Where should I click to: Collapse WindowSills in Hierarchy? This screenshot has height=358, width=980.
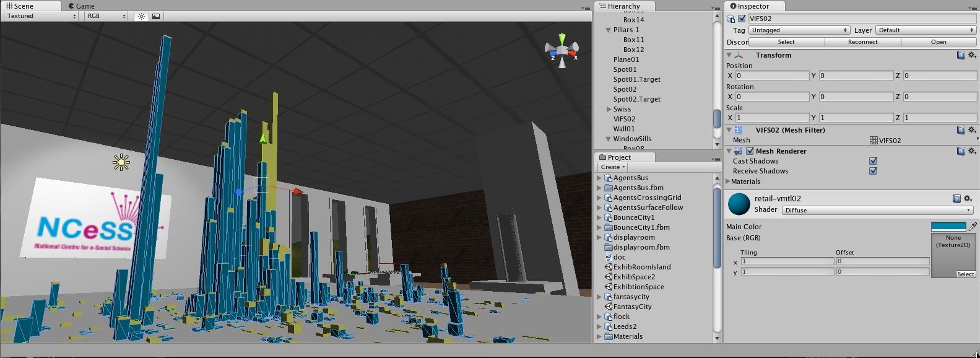click(x=609, y=139)
